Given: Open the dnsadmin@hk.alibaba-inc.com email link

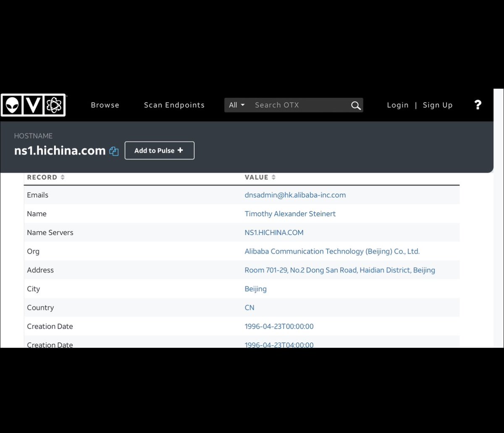Looking at the screenshot, I should click(x=295, y=195).
